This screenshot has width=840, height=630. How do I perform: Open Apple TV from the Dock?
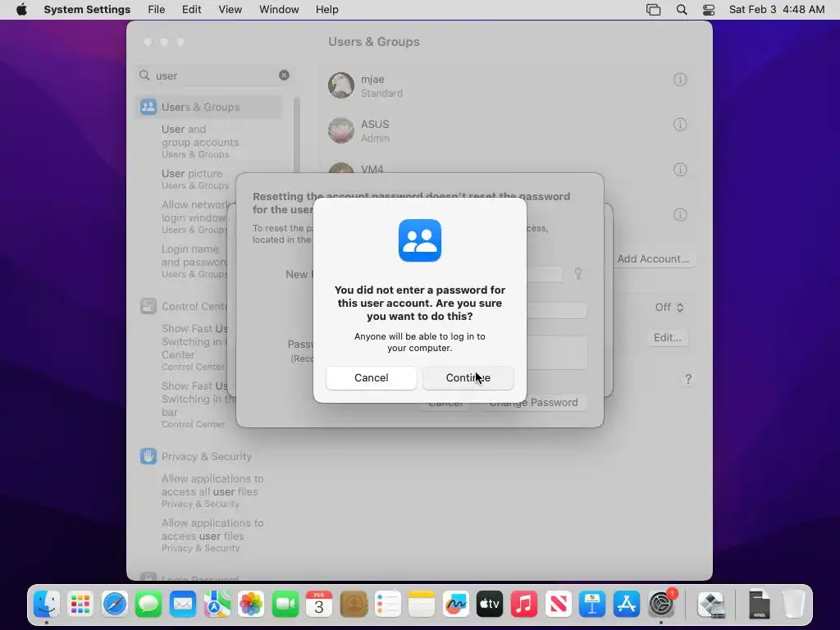[x=490, y=605]
